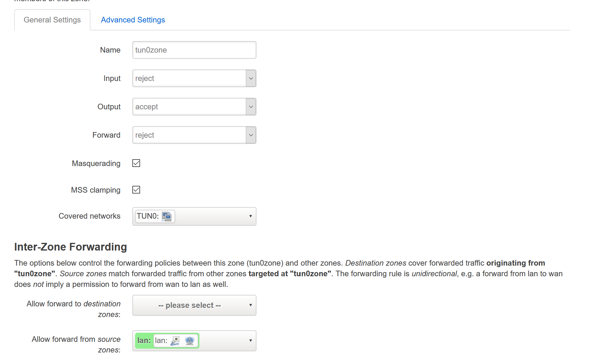Click the lan wireless radio icon
598x364 pixels.
pyautogui.click(x=189, y=341)
